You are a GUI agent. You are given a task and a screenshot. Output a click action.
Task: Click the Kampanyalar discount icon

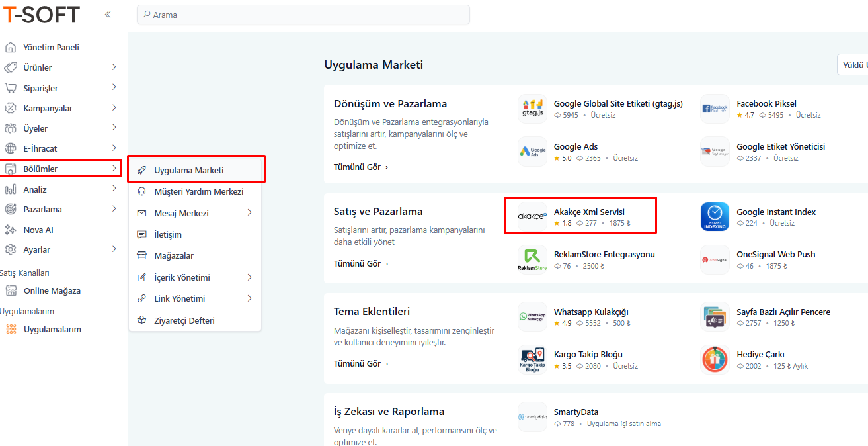tap(11, 108)
